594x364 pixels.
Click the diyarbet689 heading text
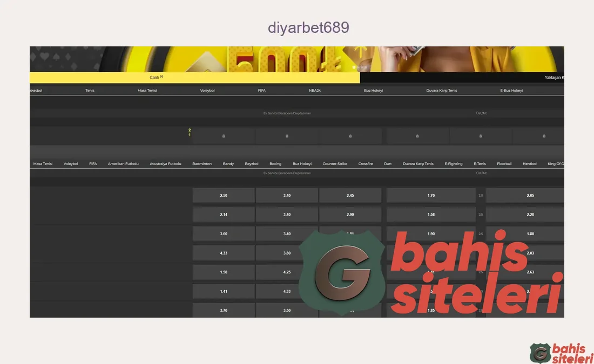click(308, 28)
